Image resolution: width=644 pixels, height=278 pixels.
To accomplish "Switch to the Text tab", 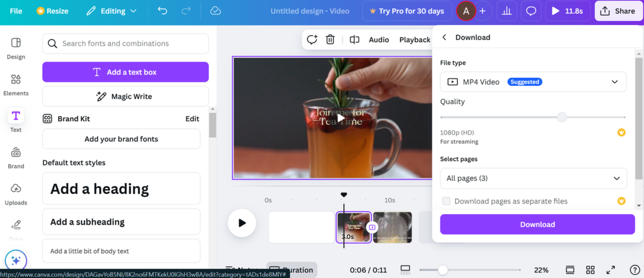I will click(16, 120).
